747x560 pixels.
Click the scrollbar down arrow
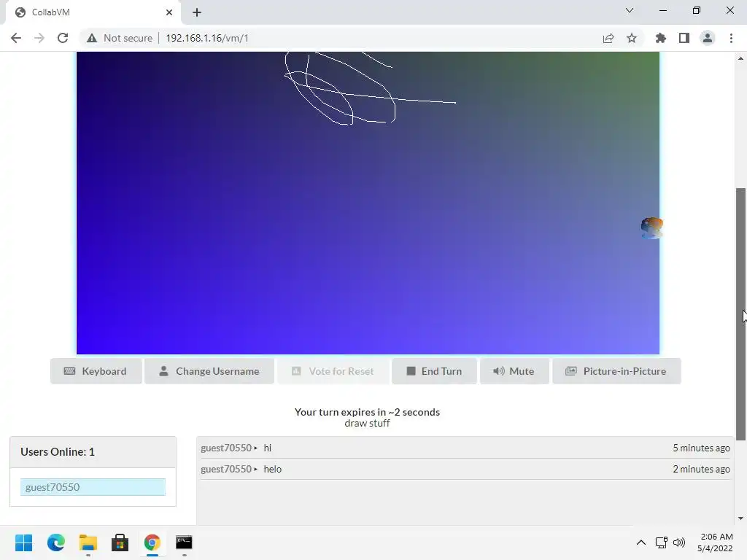point(740,518)
